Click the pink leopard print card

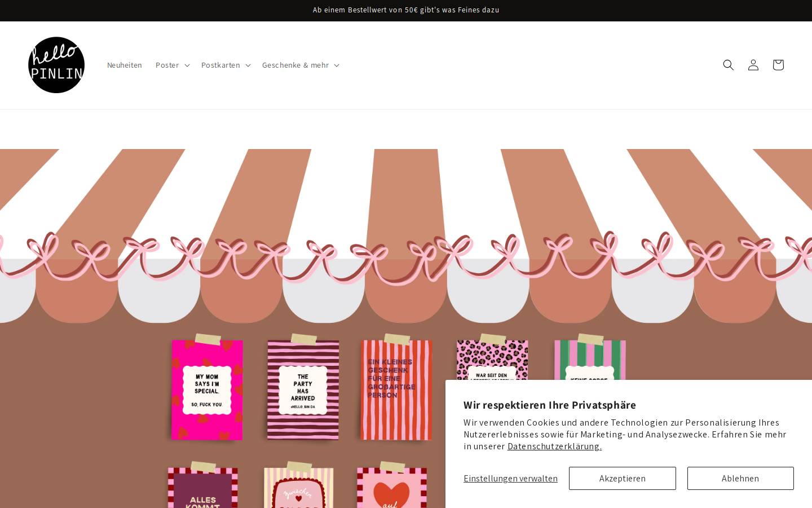492,360
